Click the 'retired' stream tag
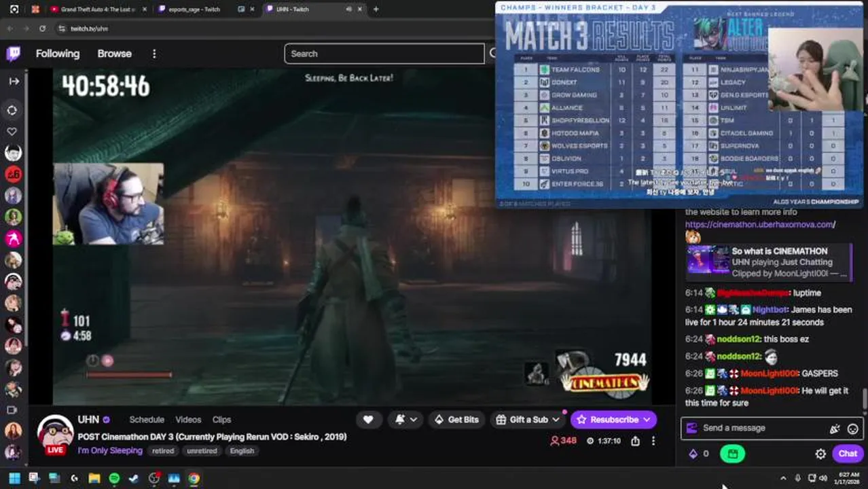Screen dimensions: 868x489 click(163, 451)
